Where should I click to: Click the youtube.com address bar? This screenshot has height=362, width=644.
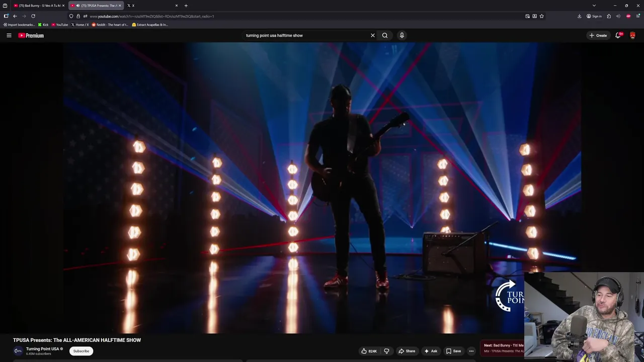302,16
